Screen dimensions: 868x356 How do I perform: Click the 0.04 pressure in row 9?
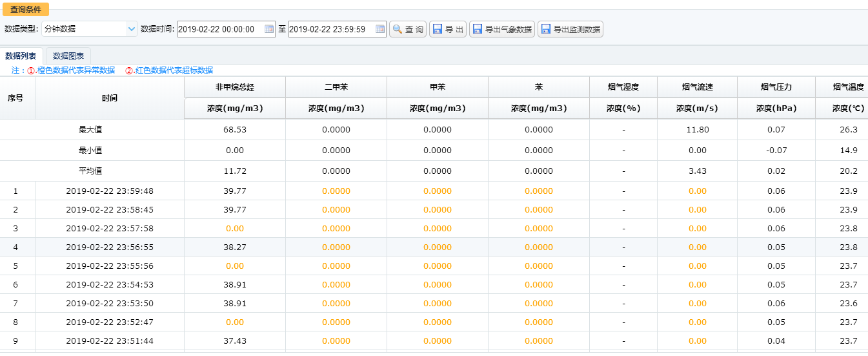776,341
